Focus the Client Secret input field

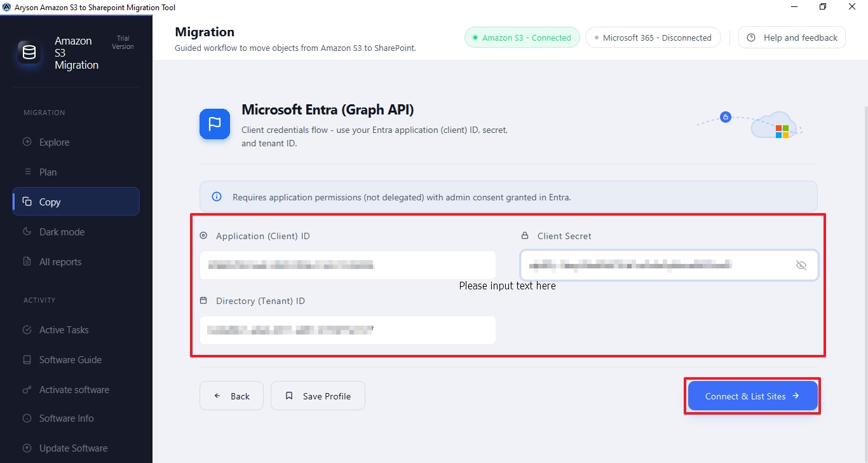tap(669, 265)
